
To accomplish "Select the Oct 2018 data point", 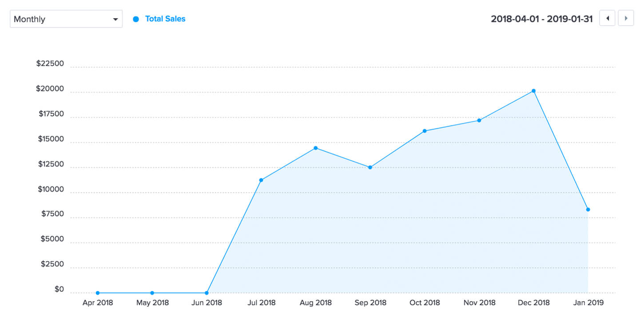I will point(425,131).
